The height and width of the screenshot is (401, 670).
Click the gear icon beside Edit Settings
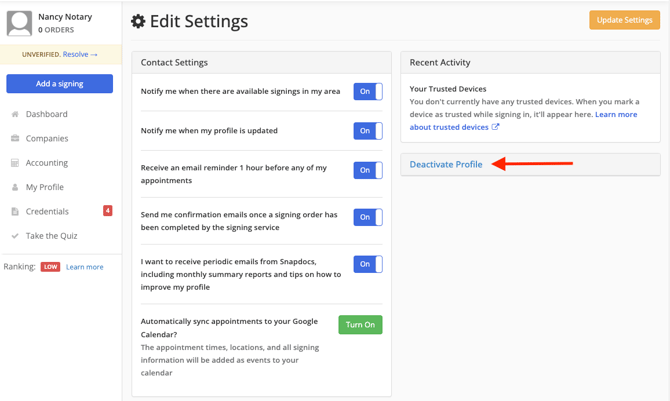138,21
